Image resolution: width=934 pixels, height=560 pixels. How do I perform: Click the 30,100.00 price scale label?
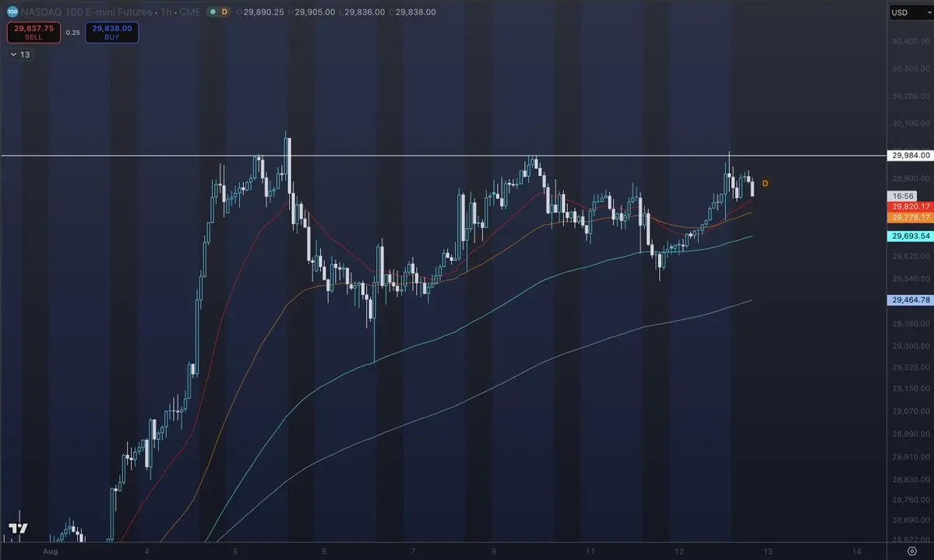911,123
